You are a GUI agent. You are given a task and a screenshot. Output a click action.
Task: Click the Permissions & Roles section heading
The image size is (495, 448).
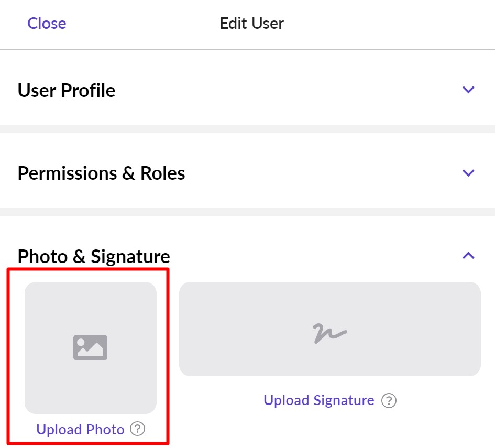pos(101,173)
